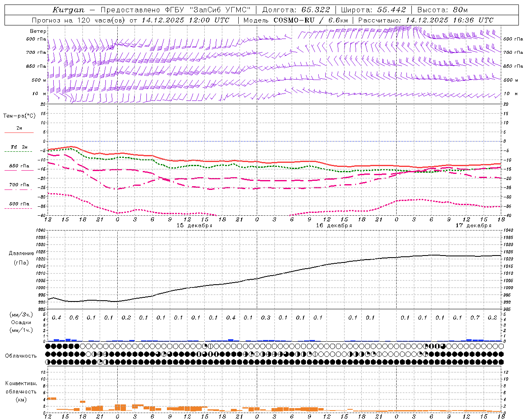
Task: Click the "850 гПа" temperature legend entry
Action: 19,166
